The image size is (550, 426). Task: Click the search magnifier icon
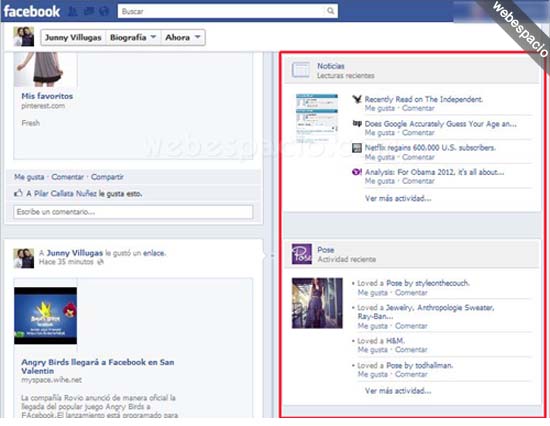click(330, 11)
